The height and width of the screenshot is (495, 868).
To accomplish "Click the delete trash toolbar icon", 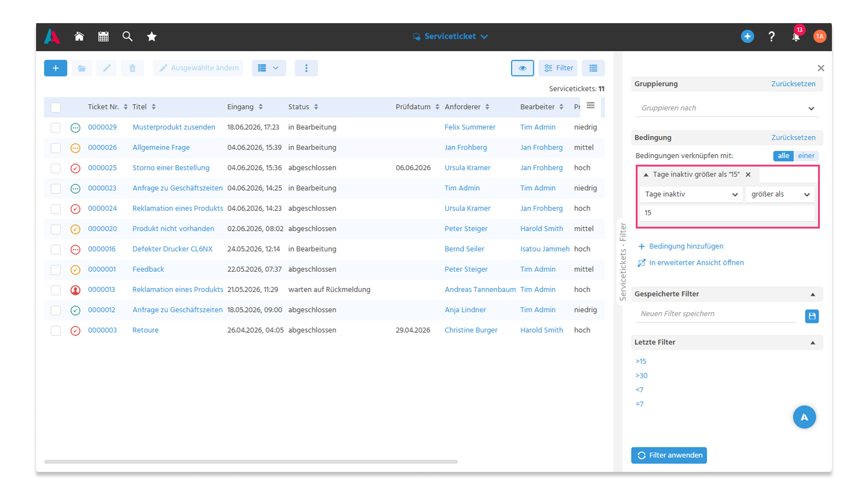I will click(x=132, y=68).
